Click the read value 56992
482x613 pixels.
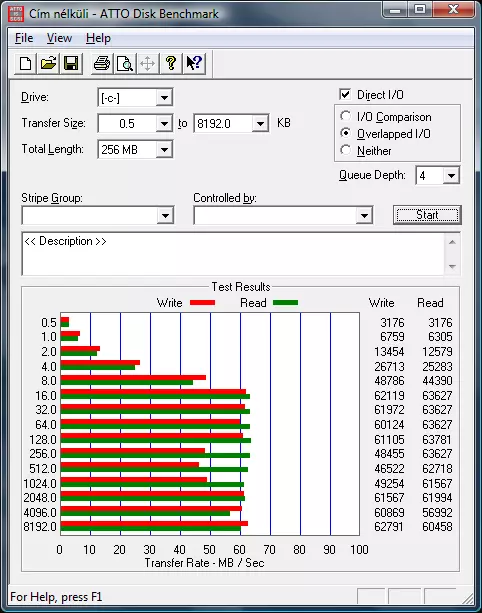[437, 512]
